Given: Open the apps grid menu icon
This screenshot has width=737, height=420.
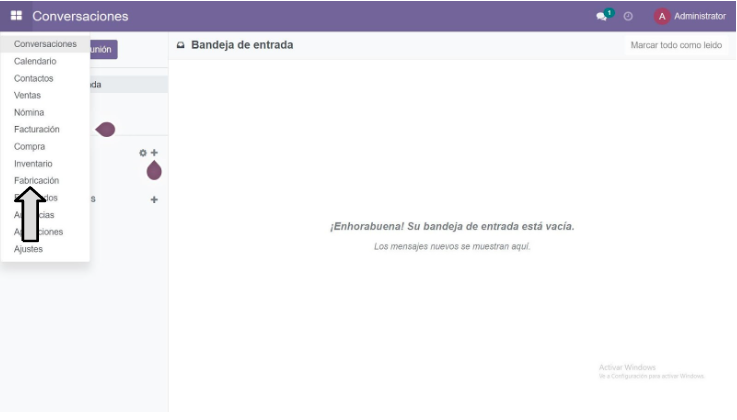Looking at the screenshot, I should 16,16.
